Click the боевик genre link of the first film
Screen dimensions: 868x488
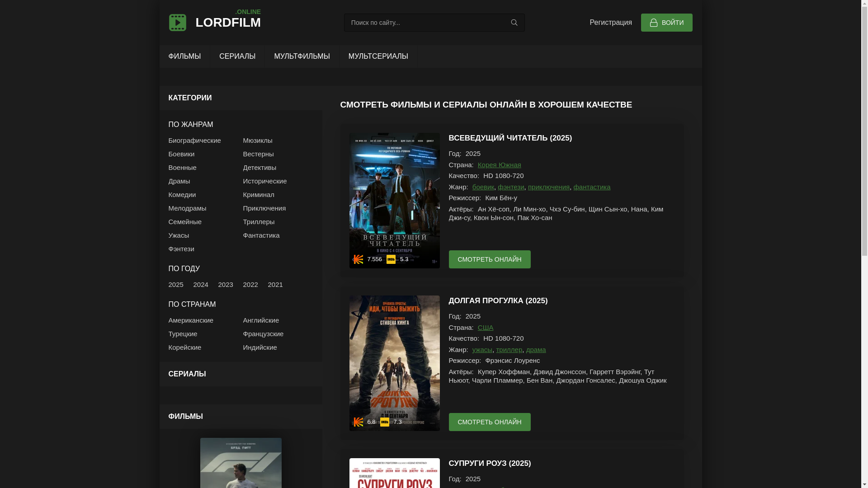483,187
